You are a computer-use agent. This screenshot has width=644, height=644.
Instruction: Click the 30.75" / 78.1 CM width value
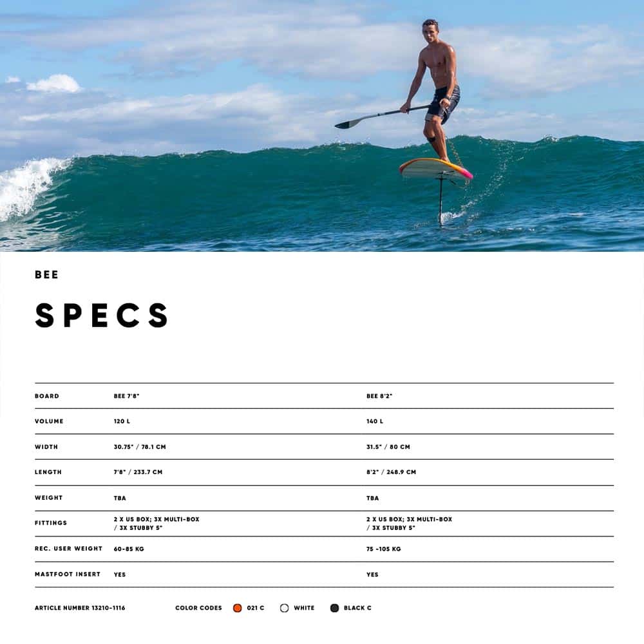140,447
